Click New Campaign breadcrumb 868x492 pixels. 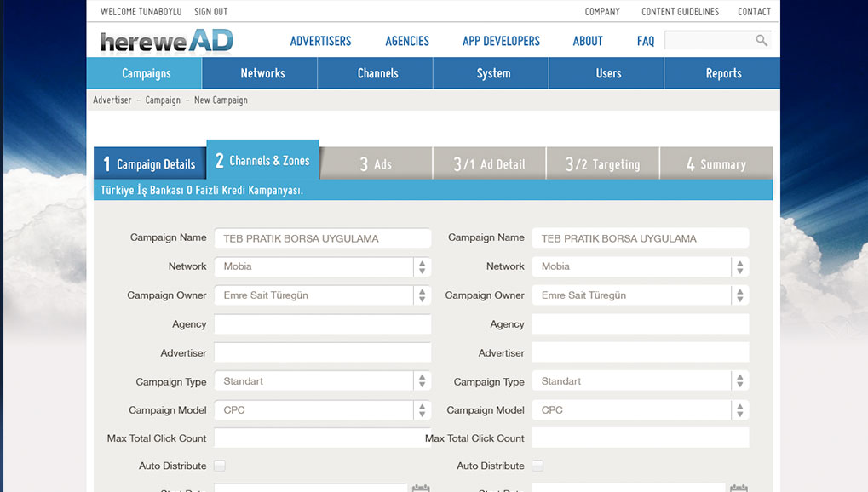(221, 100)
